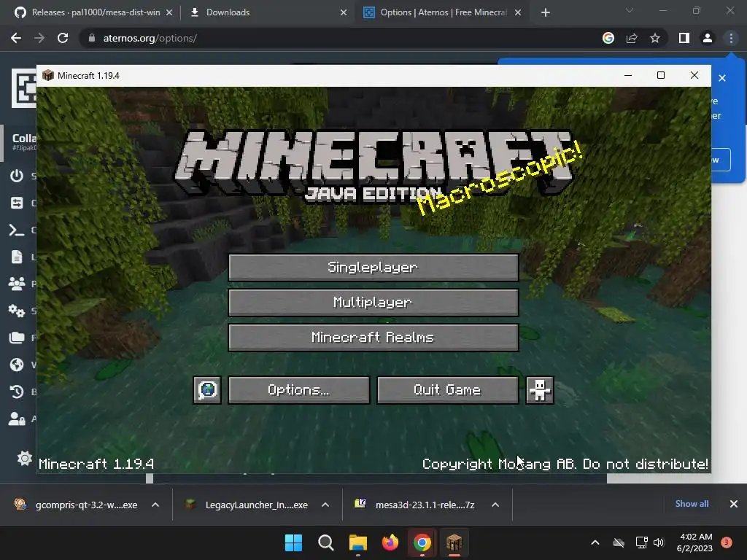Switch to the Releases mesa-dist-win tab

coord(96,12)
